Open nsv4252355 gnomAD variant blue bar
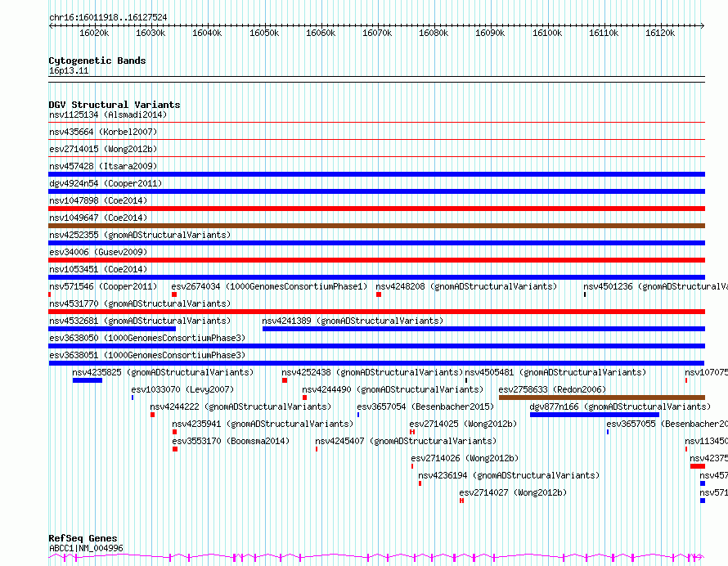The image size is (728, 566). click(376, 243)
